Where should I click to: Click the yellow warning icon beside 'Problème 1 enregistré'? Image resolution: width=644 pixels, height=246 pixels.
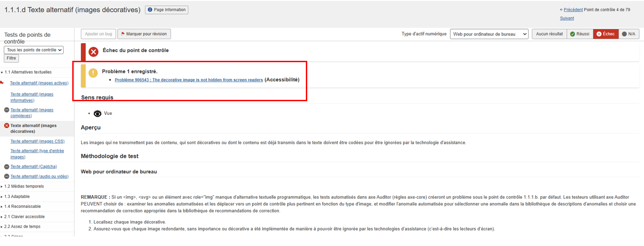click(93, 73)
